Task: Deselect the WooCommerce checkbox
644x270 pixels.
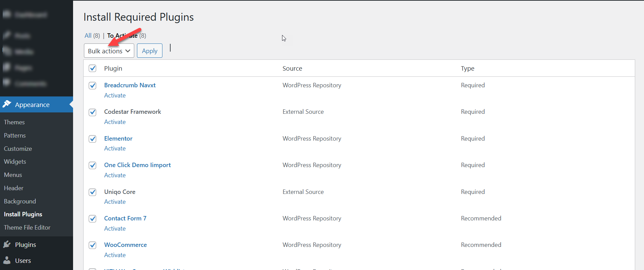Action: coord(92,245)
